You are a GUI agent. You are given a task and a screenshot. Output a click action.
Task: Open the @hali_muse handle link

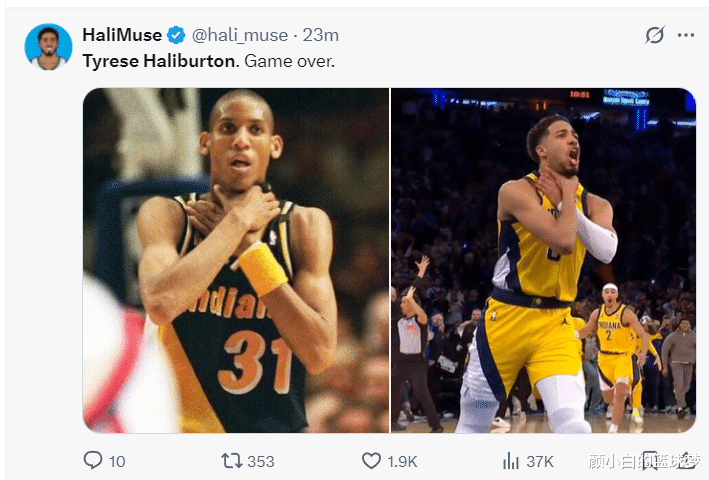tap(240, 35)
